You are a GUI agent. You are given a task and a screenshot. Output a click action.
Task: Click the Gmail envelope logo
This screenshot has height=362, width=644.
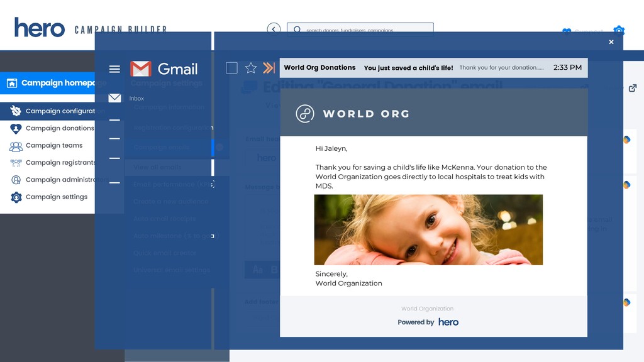[140, 69]
